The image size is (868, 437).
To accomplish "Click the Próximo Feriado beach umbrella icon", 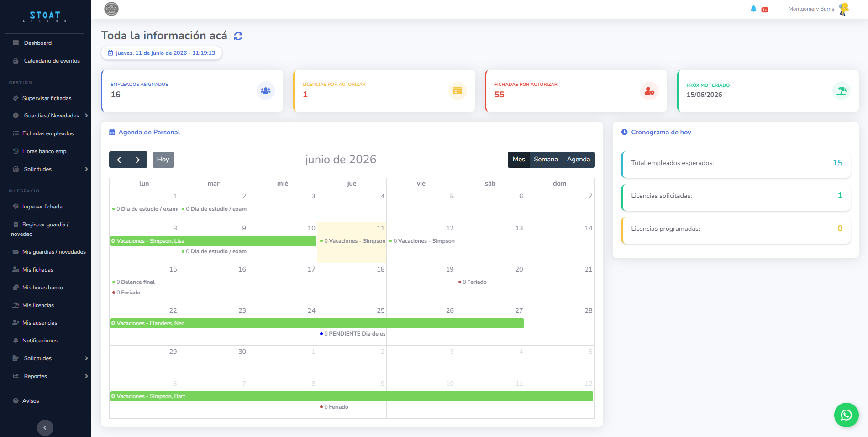I will pos(841,91).
